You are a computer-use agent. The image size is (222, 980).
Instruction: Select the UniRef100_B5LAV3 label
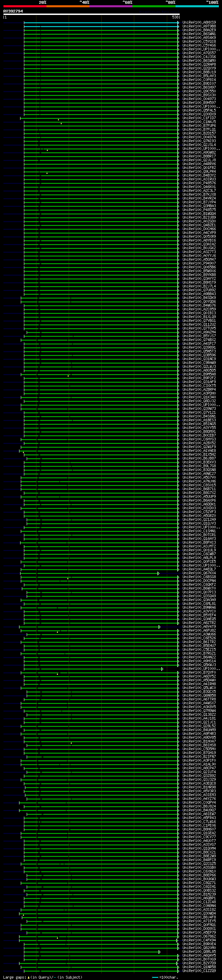click(199, 76)
